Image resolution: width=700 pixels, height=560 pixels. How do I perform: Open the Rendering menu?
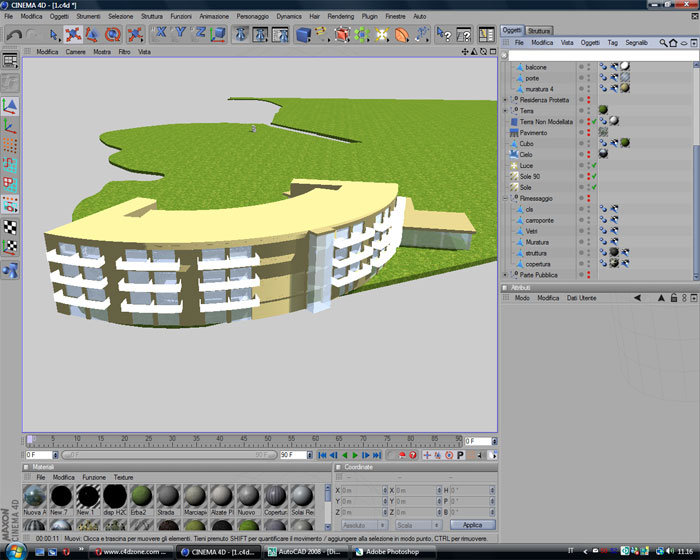coord(341,16)
